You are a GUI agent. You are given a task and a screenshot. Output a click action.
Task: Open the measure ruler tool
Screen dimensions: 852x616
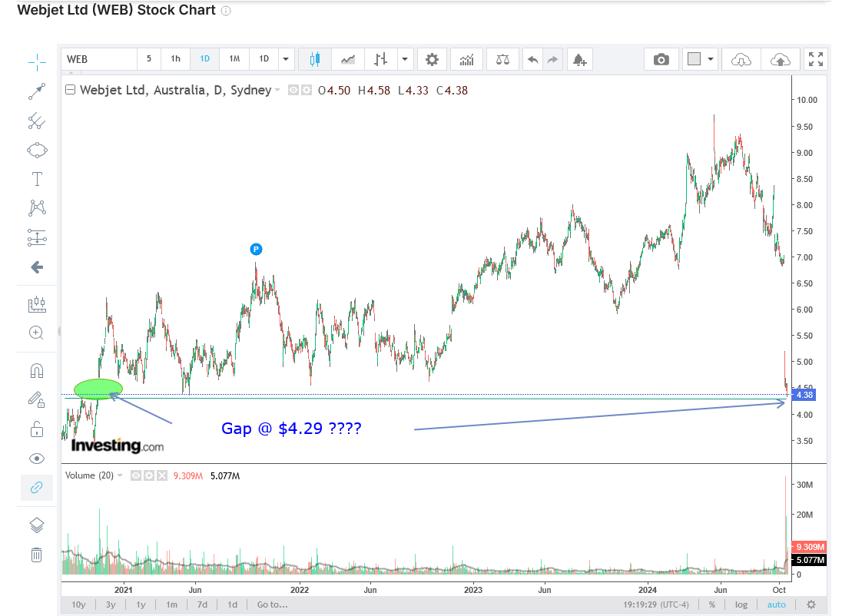tap(37, 303)
